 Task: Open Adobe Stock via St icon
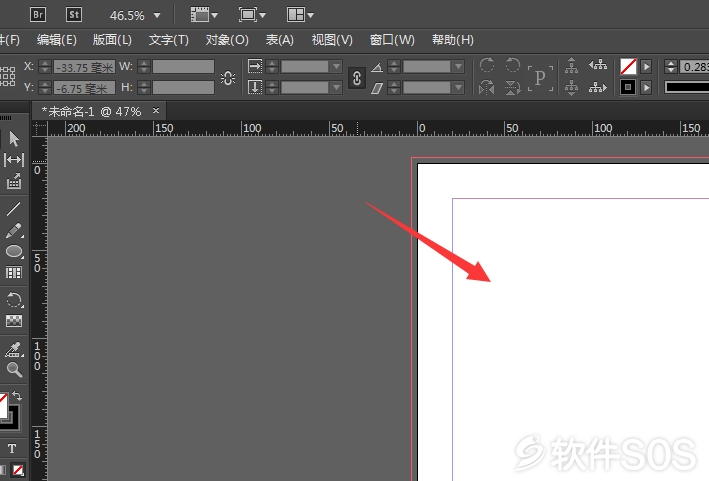(74, 15)
